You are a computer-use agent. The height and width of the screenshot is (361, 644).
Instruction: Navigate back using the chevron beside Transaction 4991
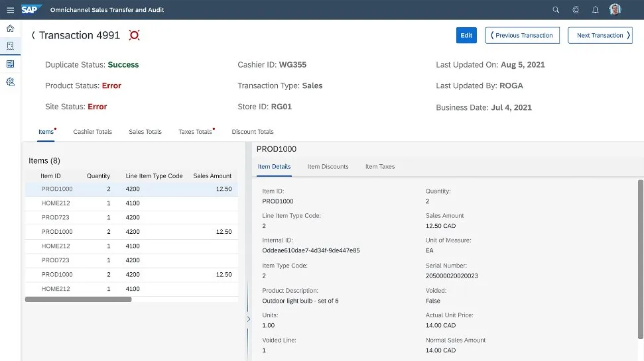click(33, 35)
